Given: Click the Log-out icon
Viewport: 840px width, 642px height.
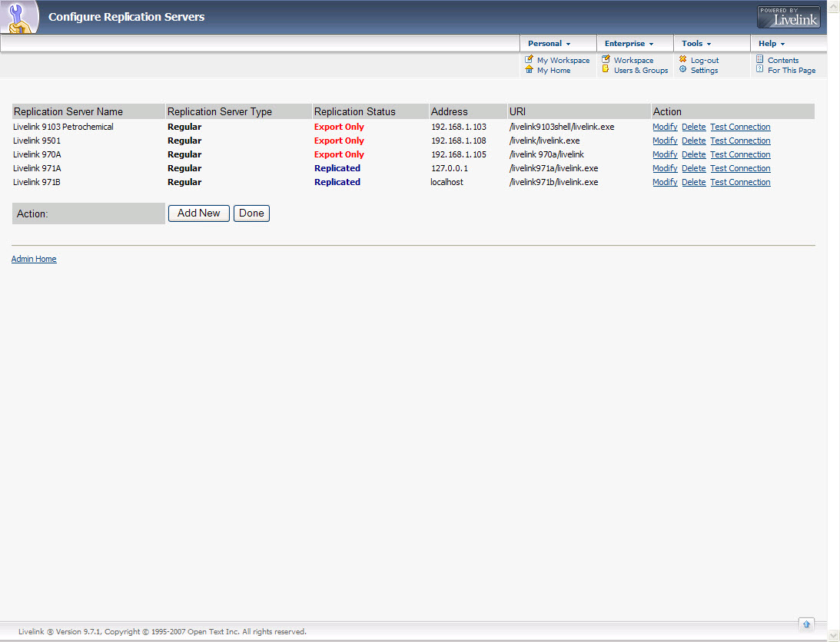Looking at the screenshot, I should (682, 59).
